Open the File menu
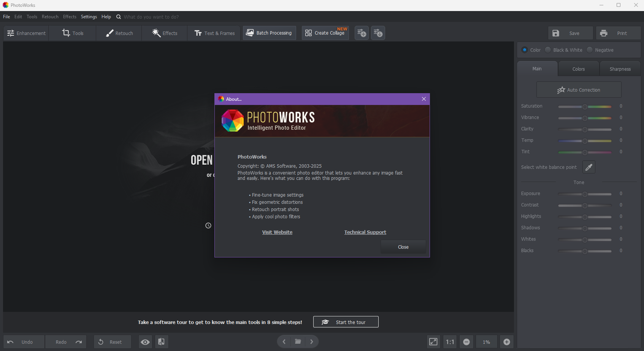This screenshot has width=644, height=351. point(6,17)
